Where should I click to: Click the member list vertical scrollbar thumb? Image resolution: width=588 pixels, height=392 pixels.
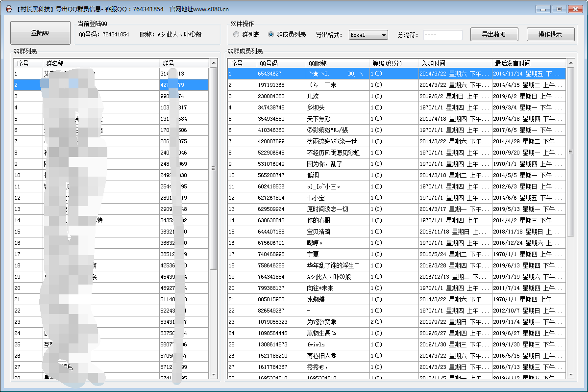tap(570, 152)
